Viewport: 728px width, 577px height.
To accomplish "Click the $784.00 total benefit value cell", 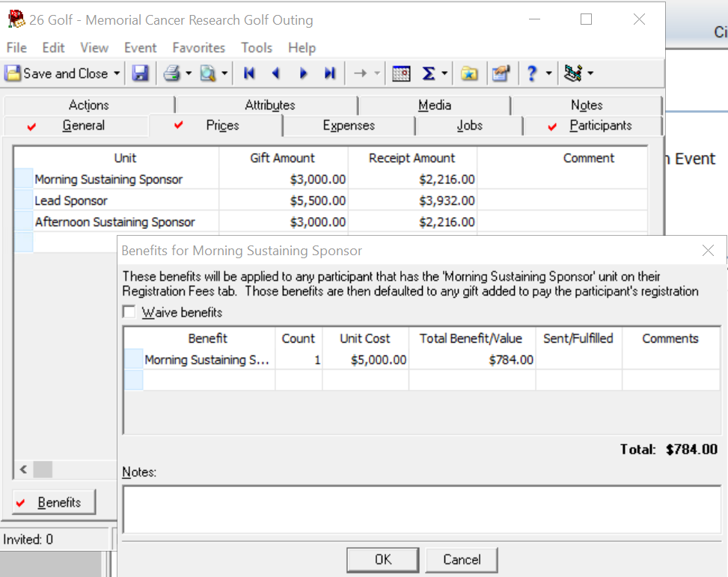I will click(472, 359).
